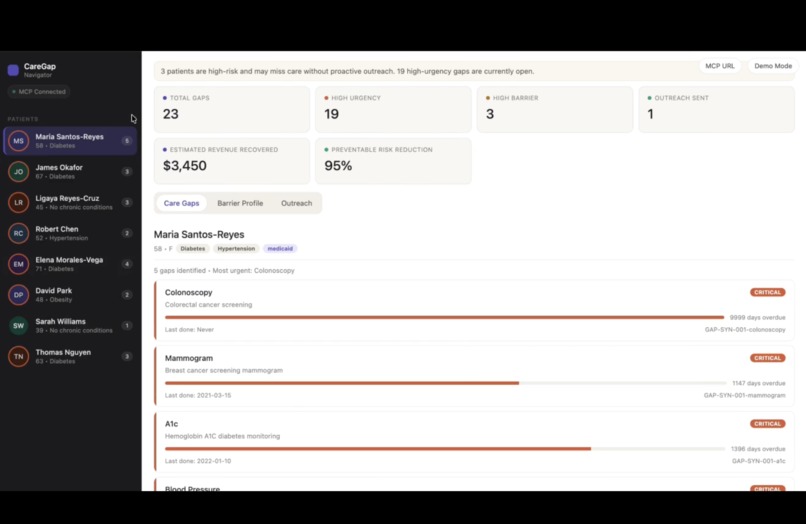This screenshot has width=806, height=524.
Task: Click the CRITICAL badge on Mammogram
Action: pyautogui.click(x=767, y=358)
